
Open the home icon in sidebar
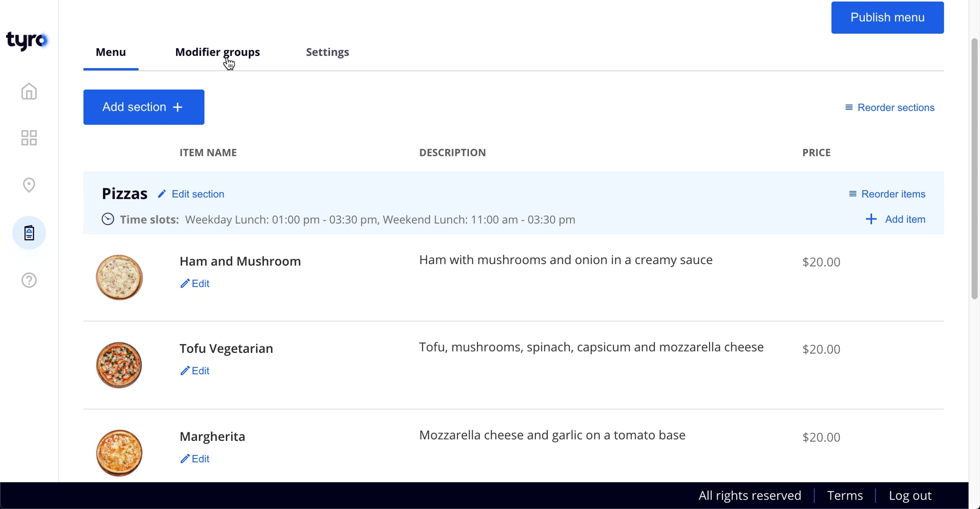[x=29, y=91]
